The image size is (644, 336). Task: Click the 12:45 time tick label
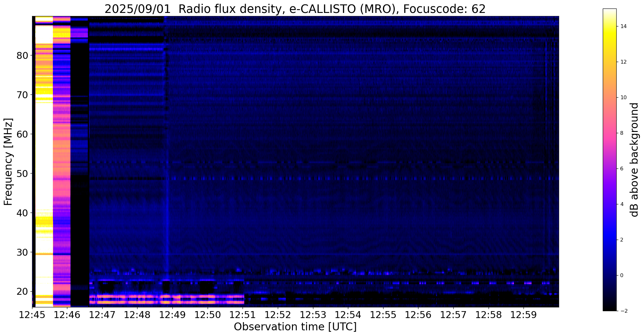(x=32, y=315)
